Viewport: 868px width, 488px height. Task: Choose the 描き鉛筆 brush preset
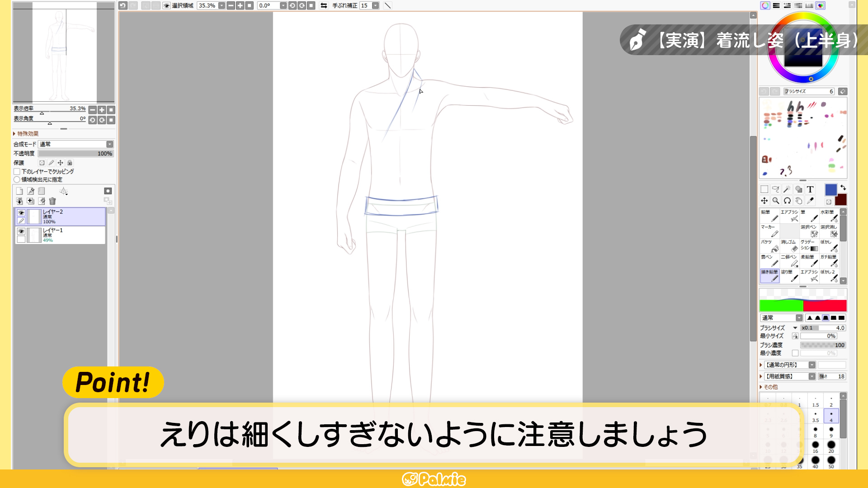(770, 276)
